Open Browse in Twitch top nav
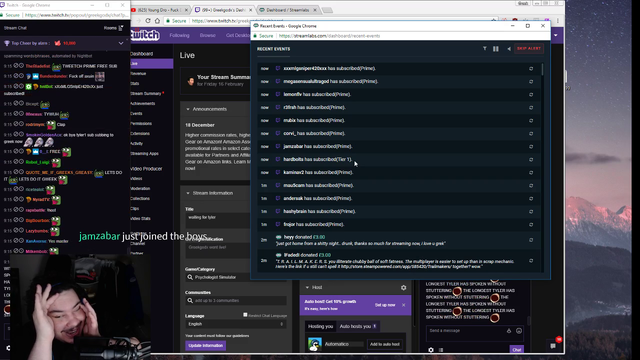 point(208,36)
